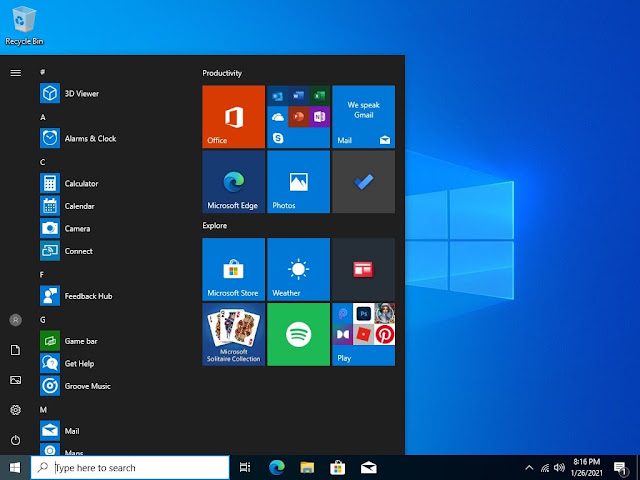The height and width of the screenshot is (480, 640).
Task: Open the volume tray icon
Action: [560, 468]
